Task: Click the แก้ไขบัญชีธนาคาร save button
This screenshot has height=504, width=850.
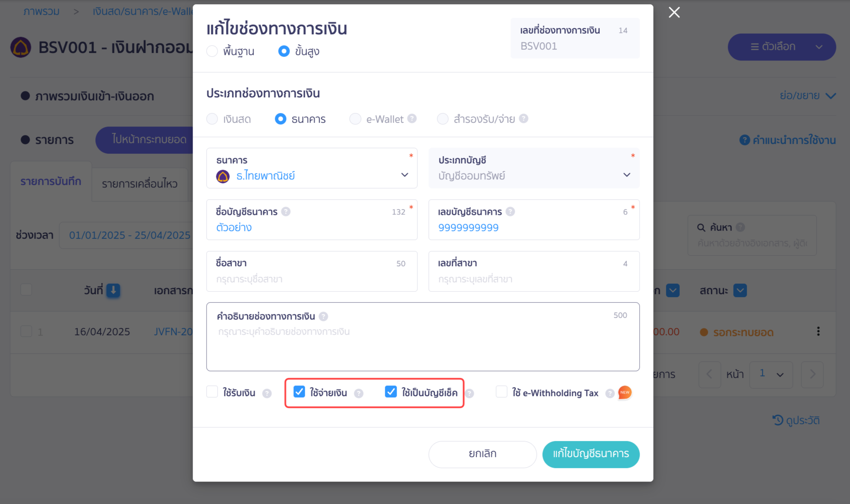Action: [591, 454]
